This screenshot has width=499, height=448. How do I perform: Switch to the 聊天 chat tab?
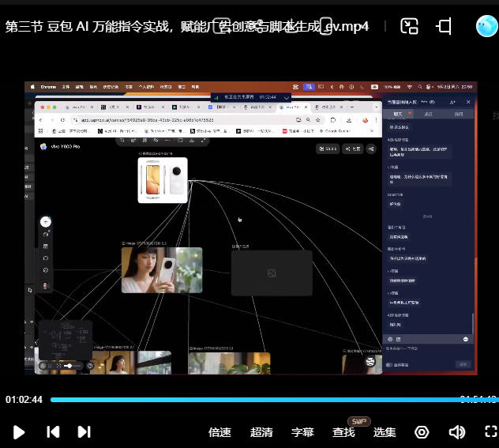398,114
